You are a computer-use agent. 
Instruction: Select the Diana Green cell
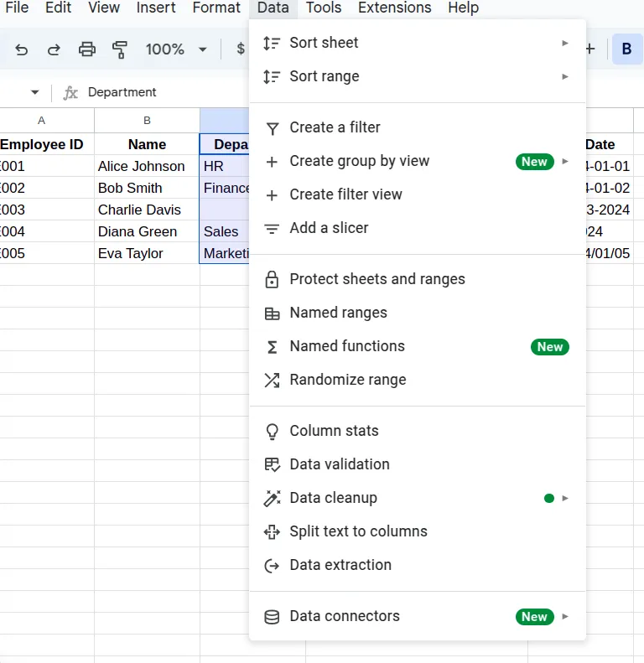point(147,231)
